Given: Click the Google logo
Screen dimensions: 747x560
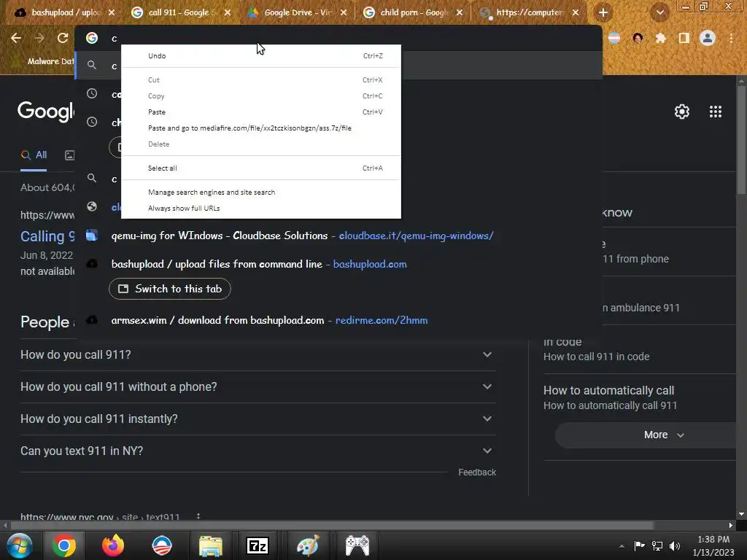Looking at the screenshot, I should [x=46, y=111].
